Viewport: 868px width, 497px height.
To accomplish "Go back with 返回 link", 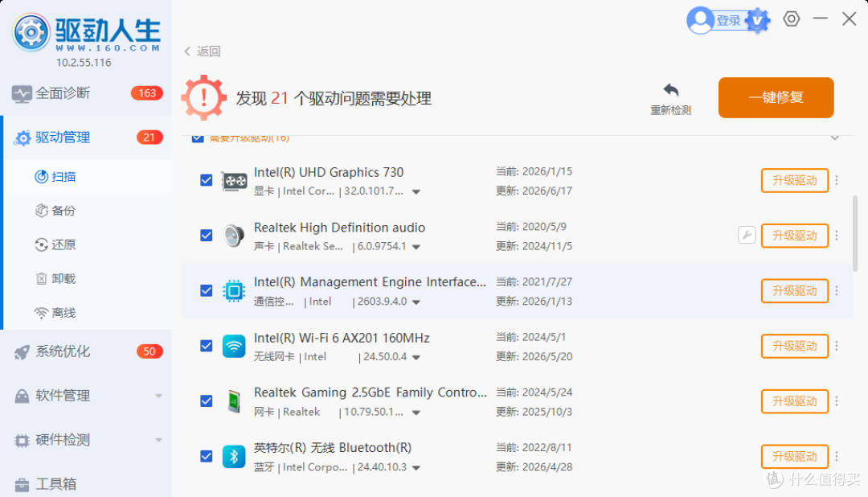I will point(202,51).
